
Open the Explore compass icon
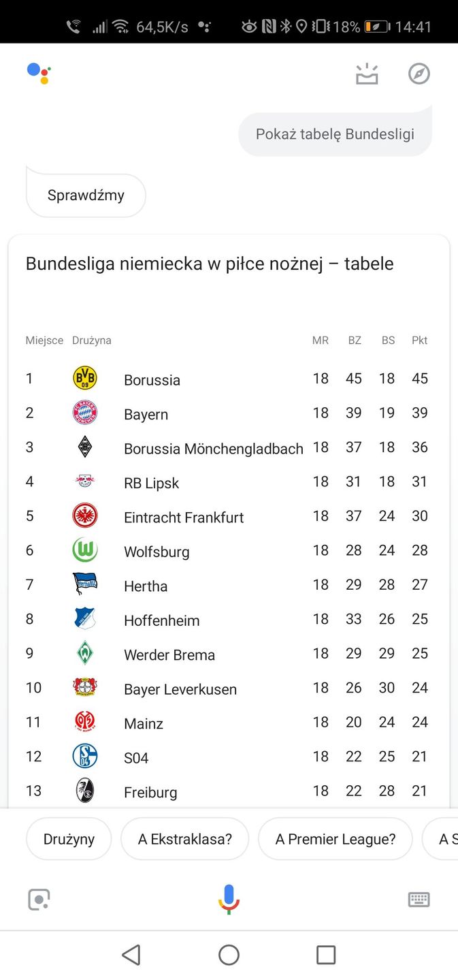[419, 74]
